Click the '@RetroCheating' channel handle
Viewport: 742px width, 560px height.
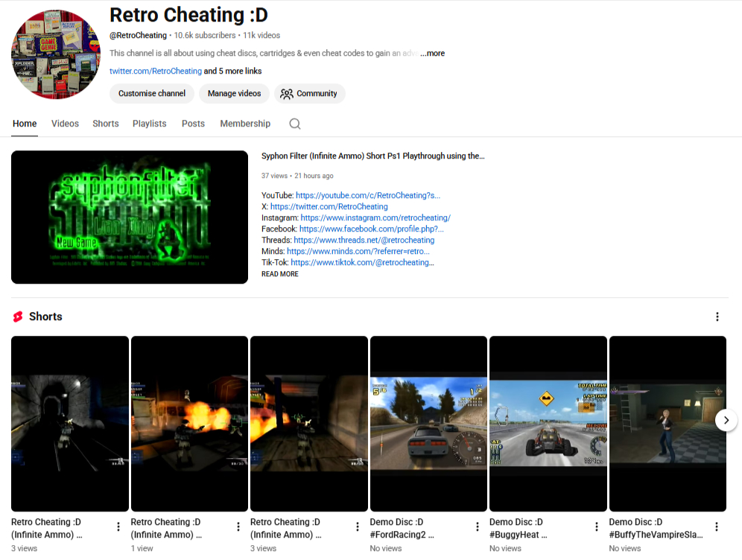click(x=138, y=36)
